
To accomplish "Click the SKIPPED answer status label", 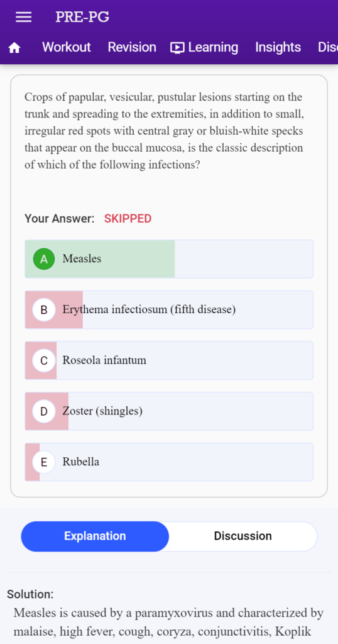I will (128, 219).
